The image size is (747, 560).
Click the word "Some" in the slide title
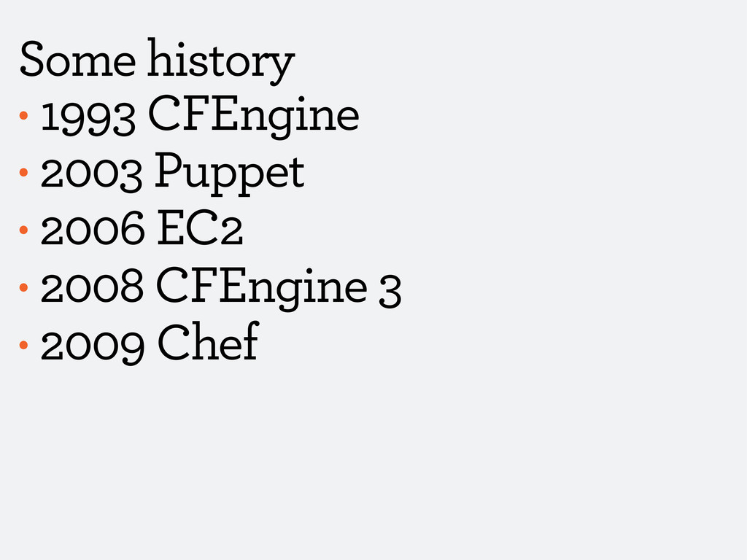[77, 60]
